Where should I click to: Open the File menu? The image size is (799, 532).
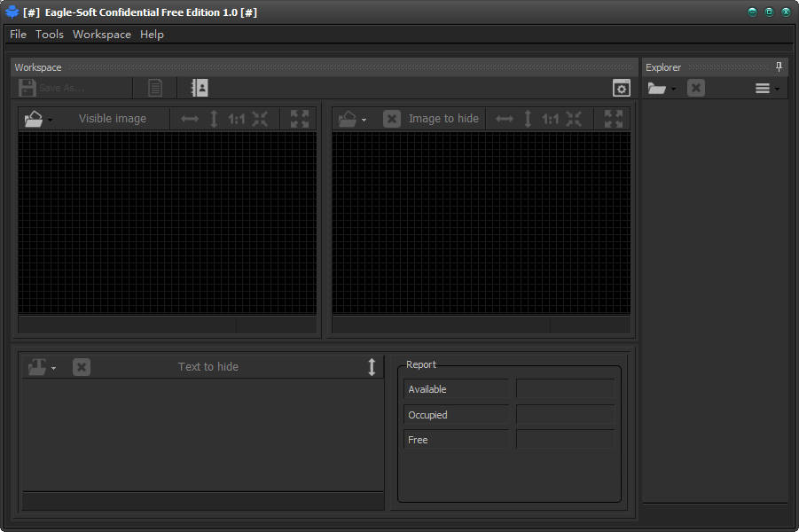click(18, 35)
